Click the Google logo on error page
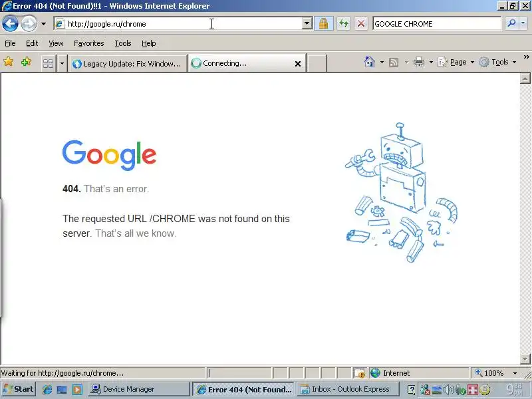 (109, 155)
